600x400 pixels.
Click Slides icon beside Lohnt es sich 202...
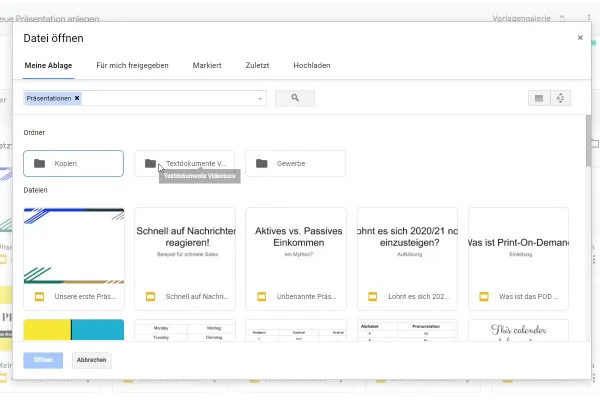point(373,297)
